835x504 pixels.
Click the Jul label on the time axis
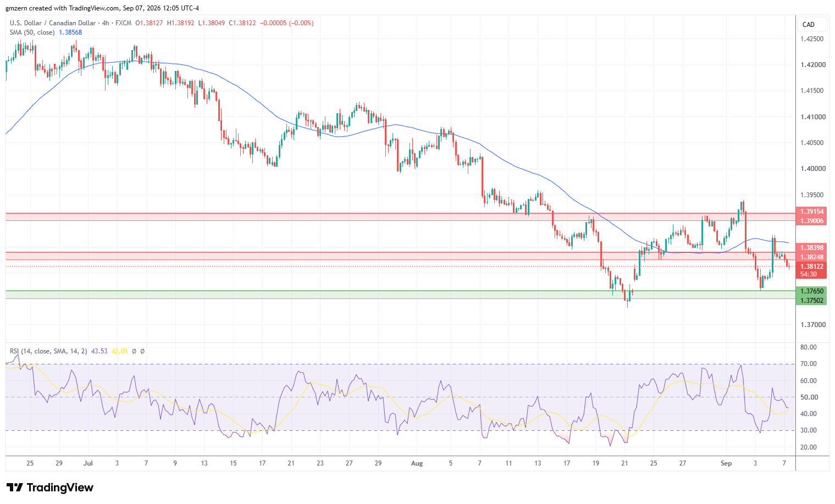[x=88, y=463]
